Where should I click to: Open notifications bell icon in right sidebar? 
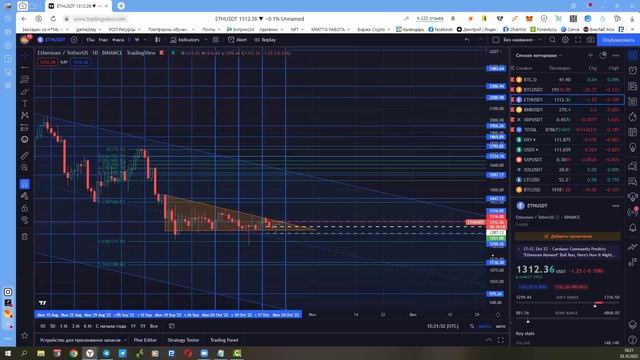tap(633, 227)
